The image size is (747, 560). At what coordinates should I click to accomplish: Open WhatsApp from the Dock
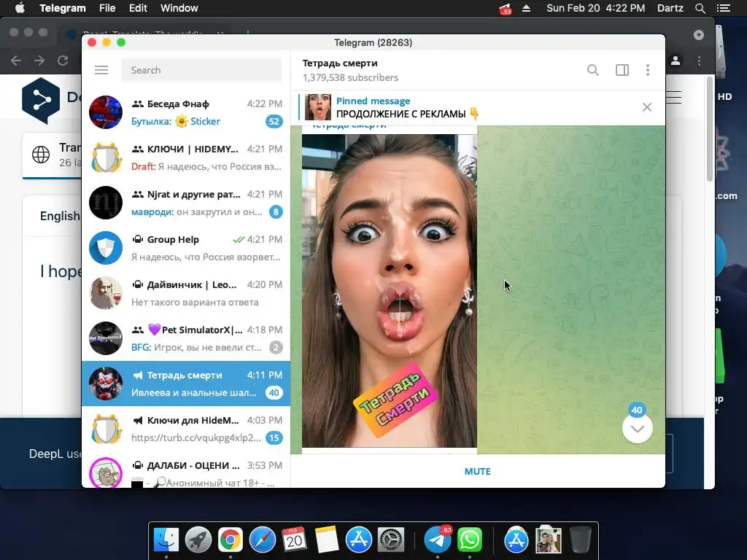pyautogui.click(x=469, y=540)
